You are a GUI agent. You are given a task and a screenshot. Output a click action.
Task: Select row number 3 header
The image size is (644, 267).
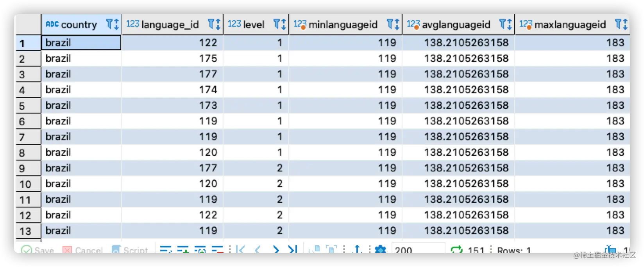(28, 74)
